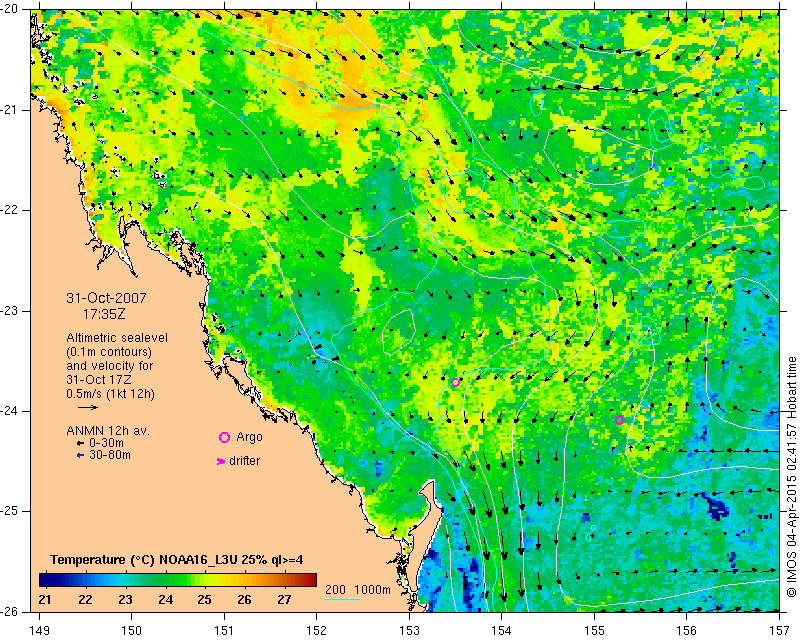Click the 'Argo' legend label
Viewport: 800px width, 640px height.
point(249,437)
